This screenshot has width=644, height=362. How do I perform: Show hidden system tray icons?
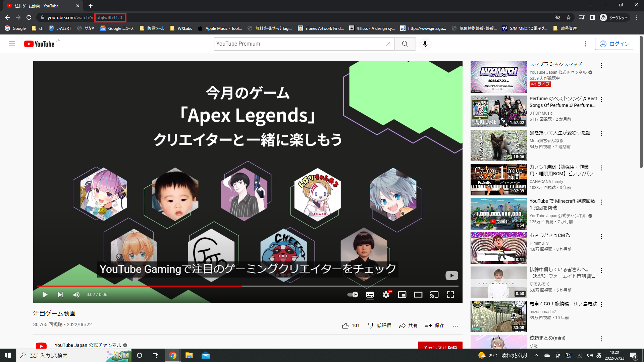pos(536,355)
